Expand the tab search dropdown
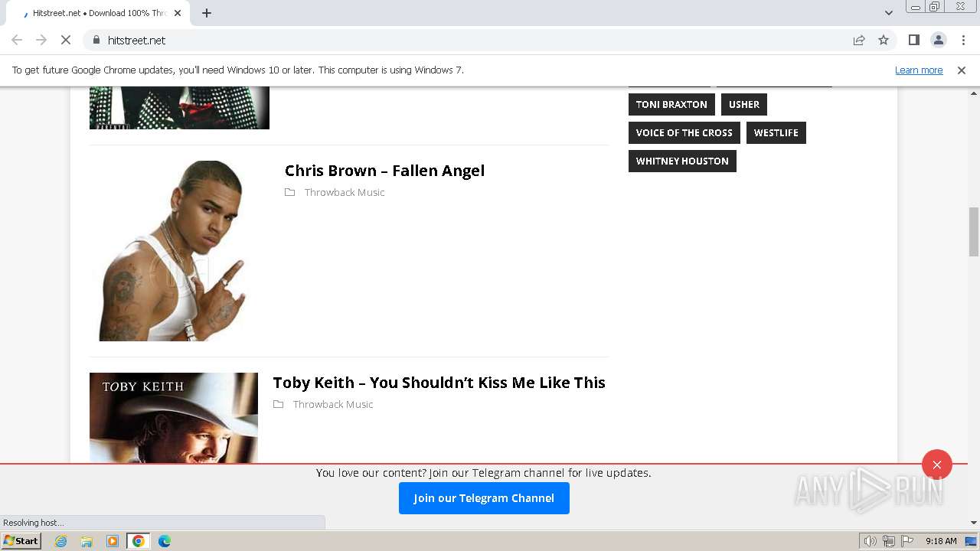Image resolution: width=980 pixels, height=551 pixels. coord(888,13)
